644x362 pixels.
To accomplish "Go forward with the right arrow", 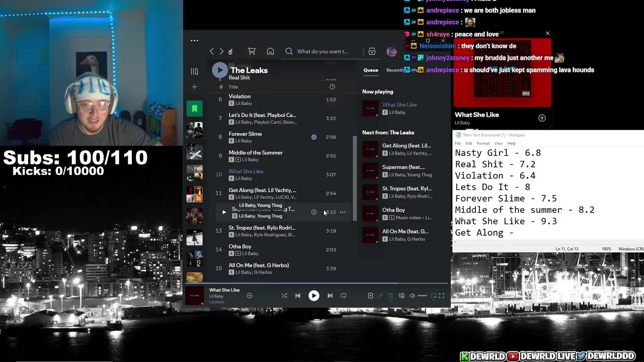I will [x=221, y=51].
